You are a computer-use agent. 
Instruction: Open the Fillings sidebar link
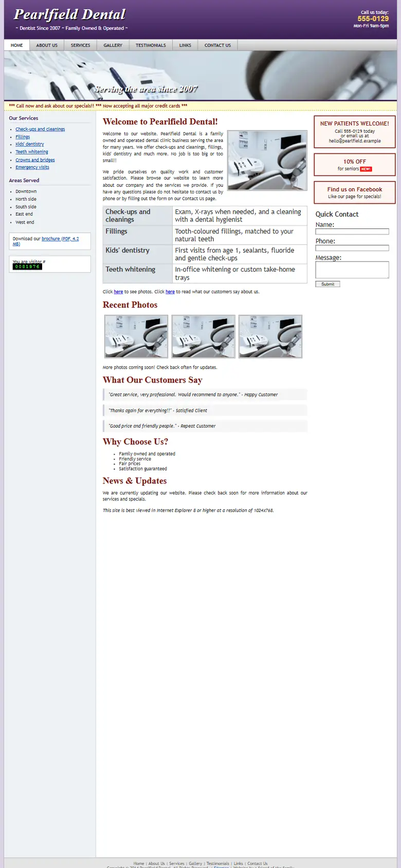[23, 137]
